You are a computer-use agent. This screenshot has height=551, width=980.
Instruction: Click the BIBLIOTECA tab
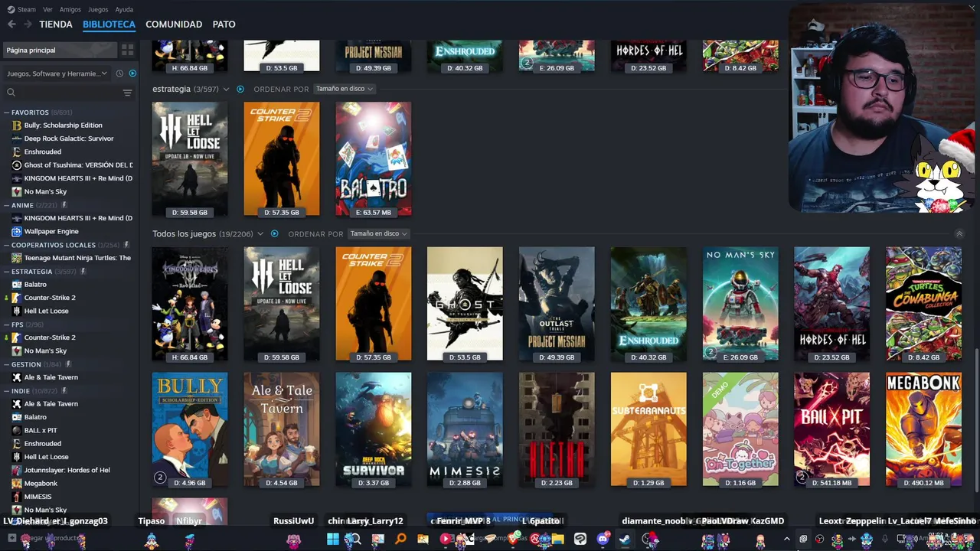point(109,24)
